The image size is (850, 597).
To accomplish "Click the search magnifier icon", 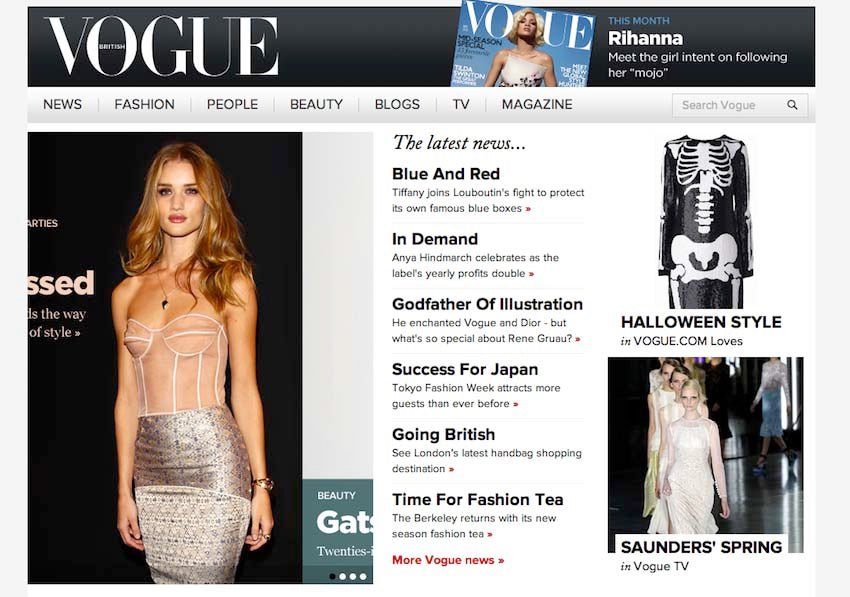I will (792, 105).
